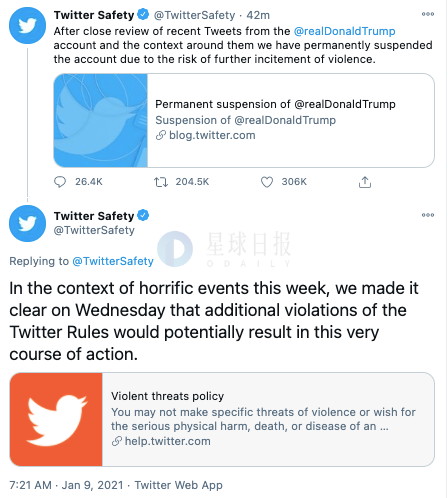Click Twitter Safety avatar on the reply tweet

[27, 223]
